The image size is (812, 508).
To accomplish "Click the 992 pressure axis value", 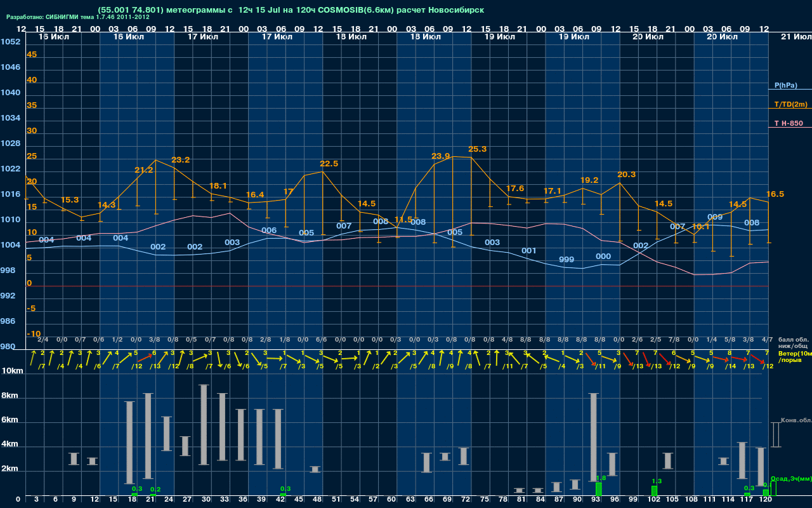I will [x=8, y=296].
